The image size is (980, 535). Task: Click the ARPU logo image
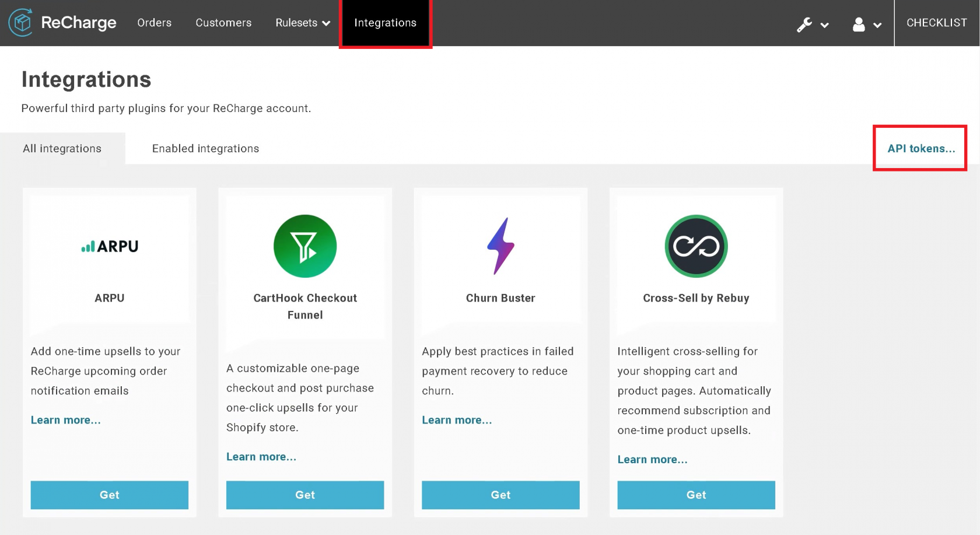110,246
